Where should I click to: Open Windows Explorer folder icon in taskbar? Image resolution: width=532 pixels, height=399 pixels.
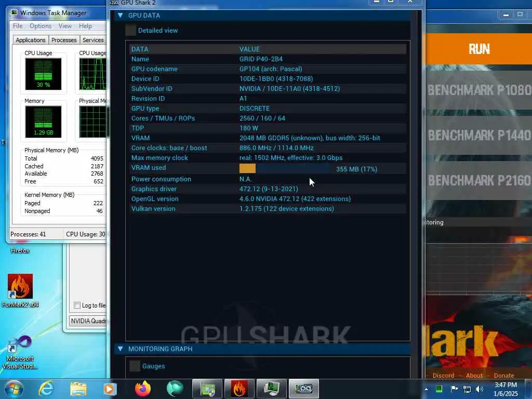coord(78,389)
